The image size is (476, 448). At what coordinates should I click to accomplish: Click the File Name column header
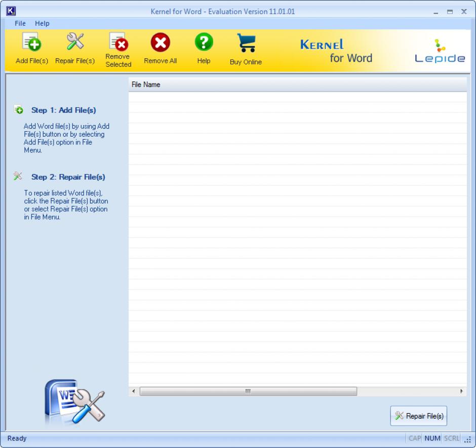click(298, 85)
